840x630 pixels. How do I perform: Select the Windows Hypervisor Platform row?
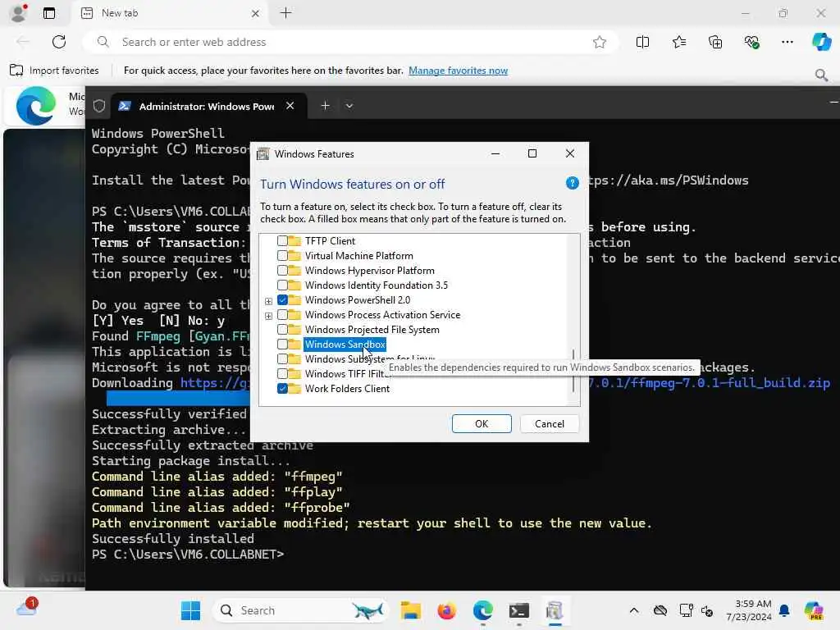tap(370, 271)
